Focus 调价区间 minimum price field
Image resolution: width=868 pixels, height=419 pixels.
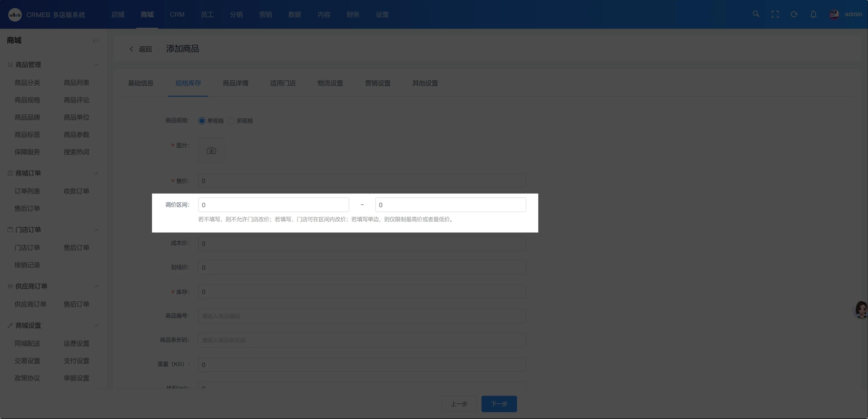point(273,205)
